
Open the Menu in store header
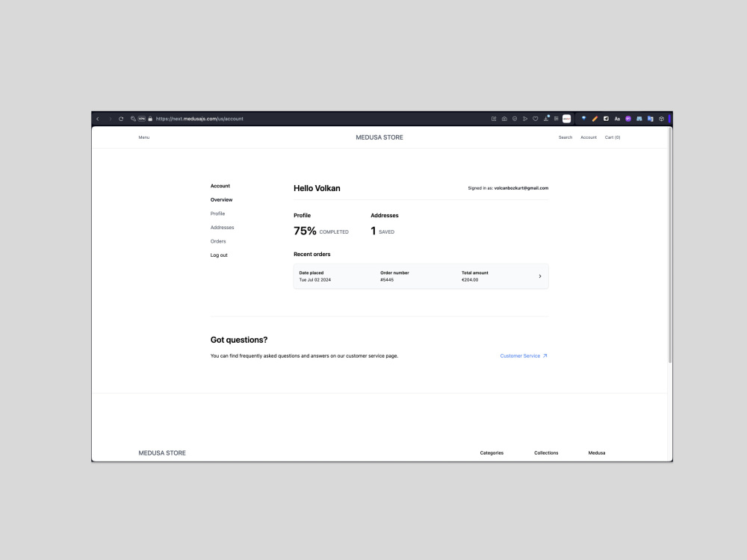[144, 137]
